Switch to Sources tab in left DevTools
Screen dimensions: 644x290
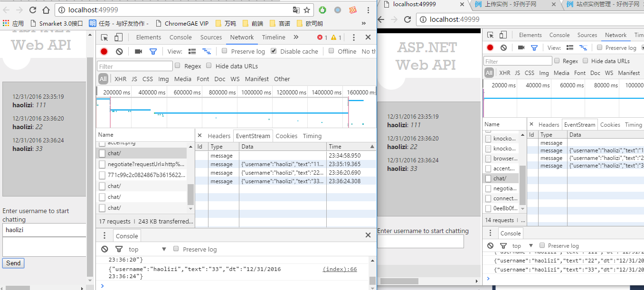tap(211, 37)
